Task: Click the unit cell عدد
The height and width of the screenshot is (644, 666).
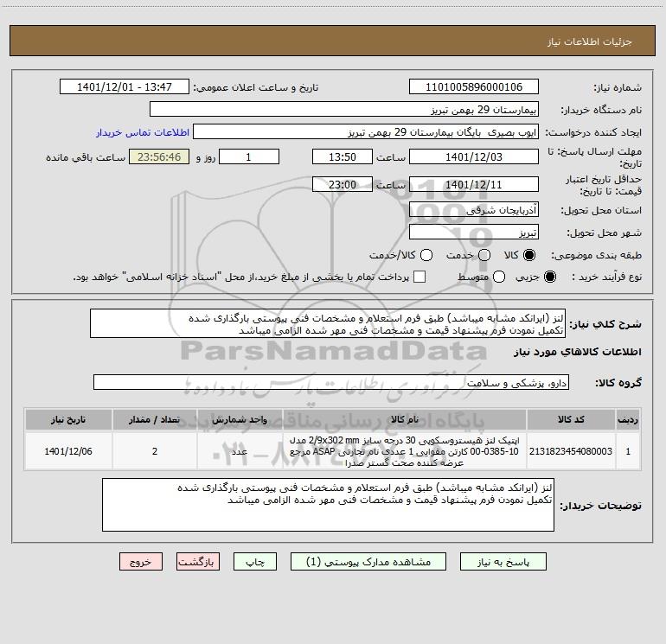Action: point(240,451)
